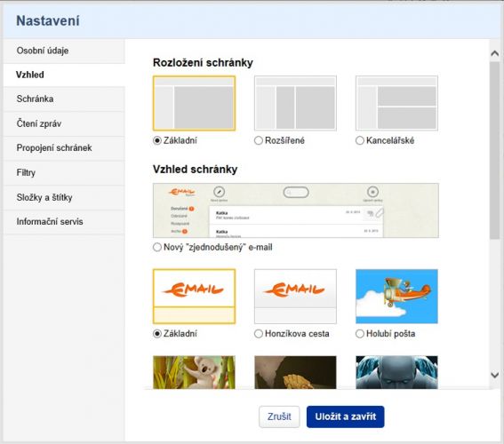504x444 pixels.
Task: Select the dark leaf theme picture
Action: coord(295,372)
